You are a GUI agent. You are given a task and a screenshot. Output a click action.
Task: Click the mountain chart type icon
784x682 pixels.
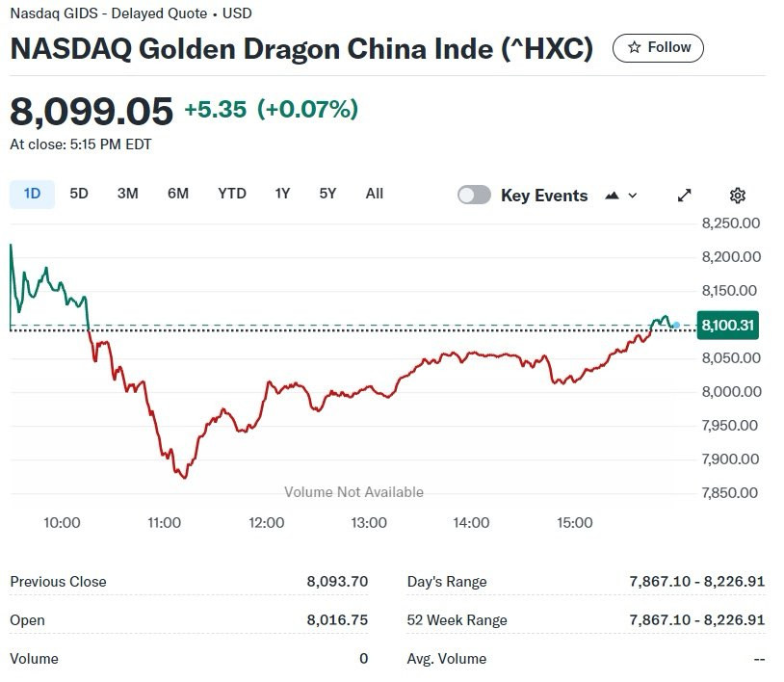612,196
